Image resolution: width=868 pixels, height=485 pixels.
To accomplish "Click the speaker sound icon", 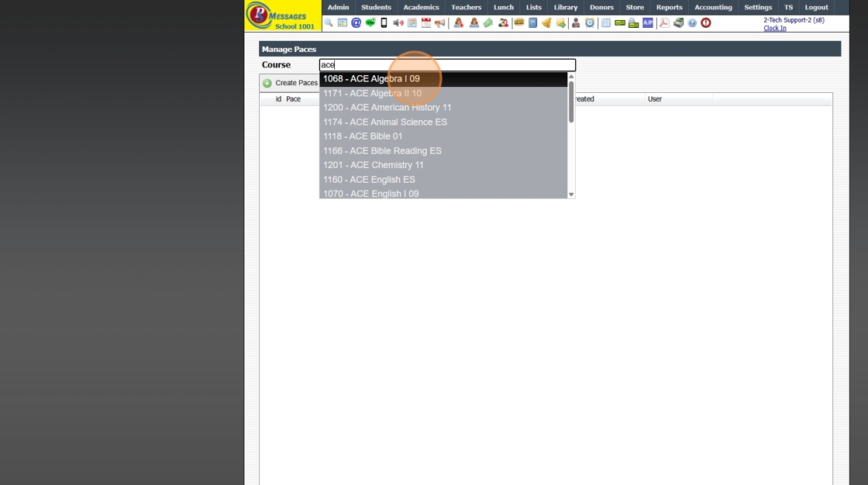I will click(x=398, y=22).
